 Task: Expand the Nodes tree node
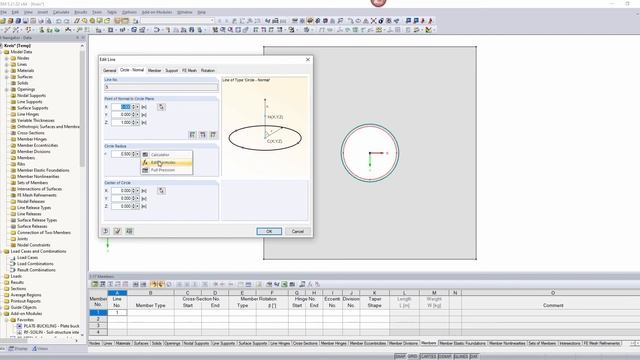(x=7, y=58)
